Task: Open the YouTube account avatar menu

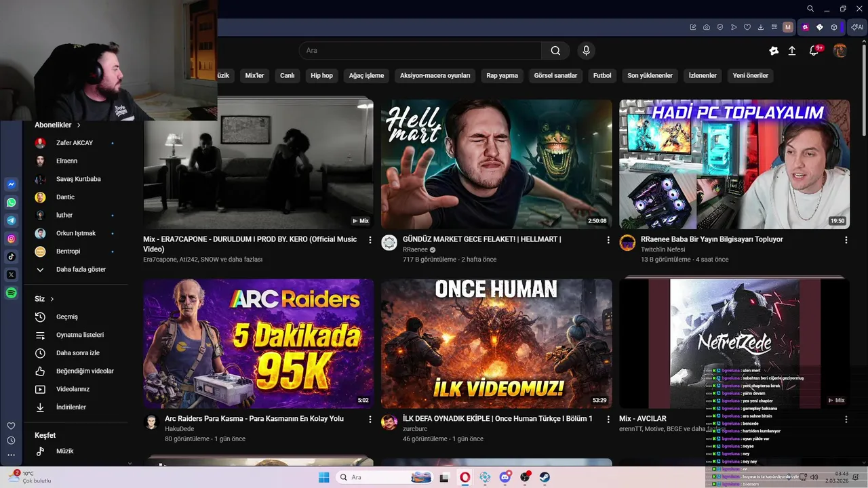Action: (x=840, y=51)
